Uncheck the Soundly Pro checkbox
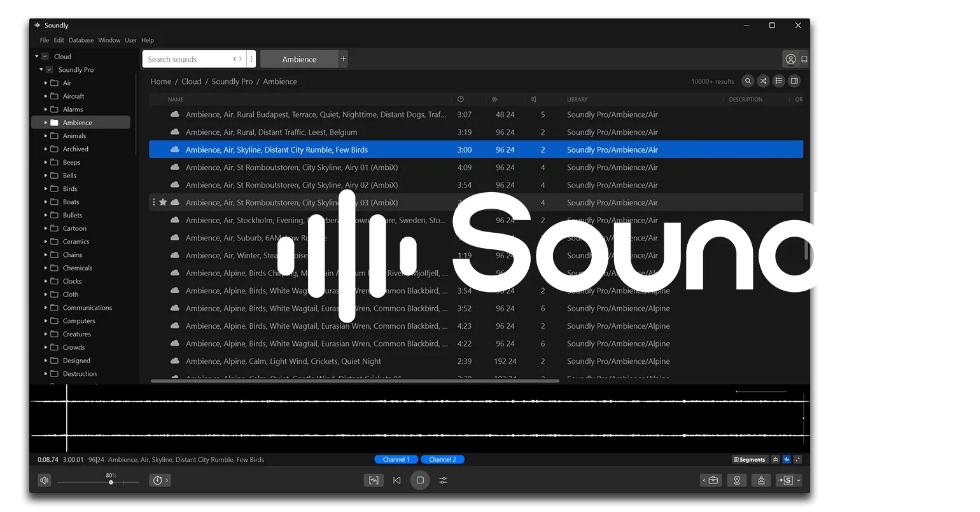This screenshot has height=512, width=980. click(x=50, y=70)
